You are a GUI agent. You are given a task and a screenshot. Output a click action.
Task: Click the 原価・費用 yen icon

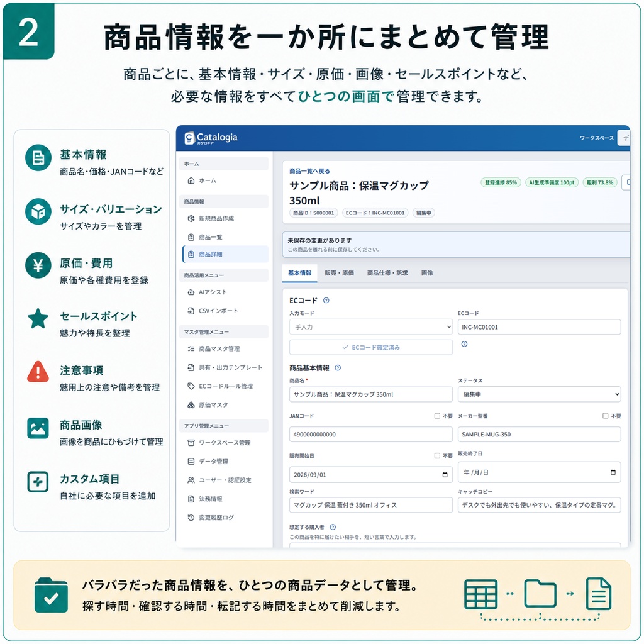(38, 265)
